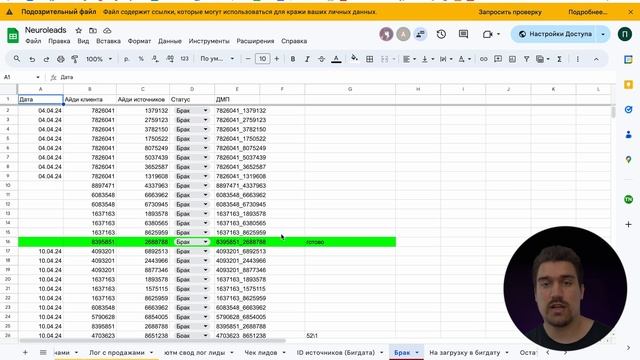Insert a link with the link icon
This screenshot has width=640, height=360.
point(483,59)
